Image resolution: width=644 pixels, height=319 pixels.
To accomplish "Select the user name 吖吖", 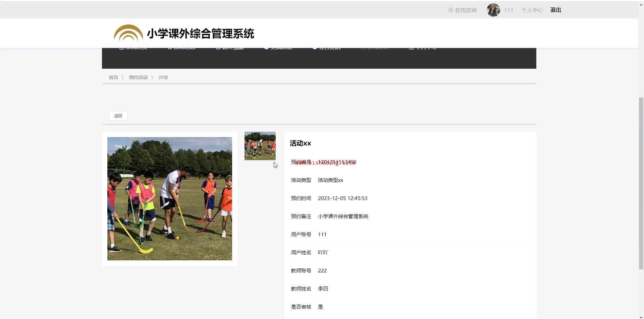I will (x=323, y=253).
